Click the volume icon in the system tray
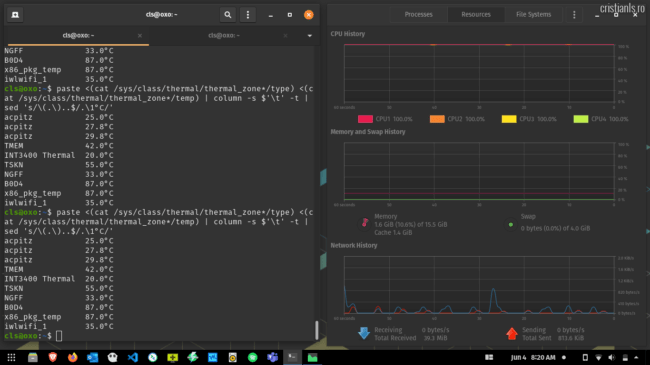The width and height of the screenshot is (650, 365). click(x=612, y=358)
